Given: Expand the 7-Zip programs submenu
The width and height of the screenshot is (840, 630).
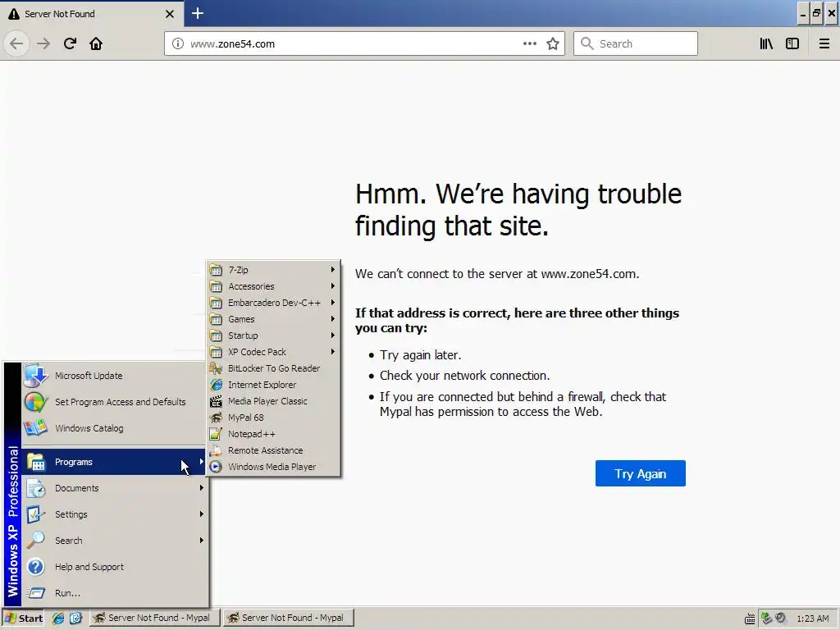Looking at the screenshot, I should (273, 270).
